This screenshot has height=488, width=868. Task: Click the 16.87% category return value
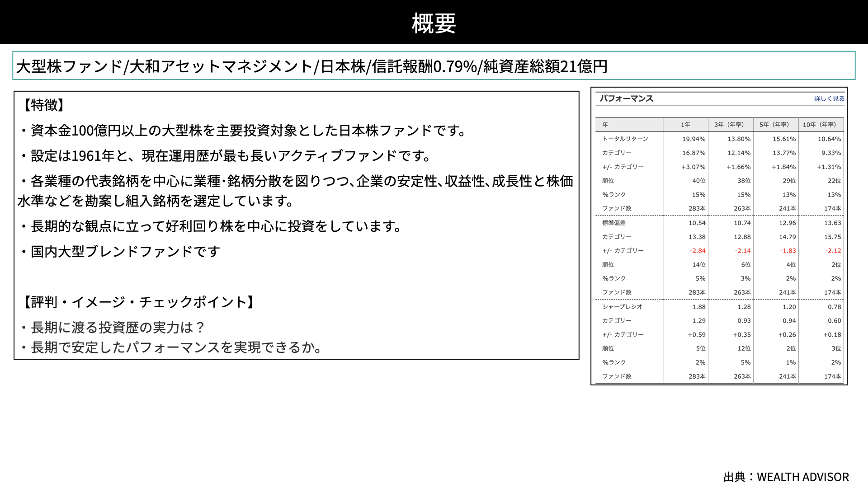coord(693,153)
